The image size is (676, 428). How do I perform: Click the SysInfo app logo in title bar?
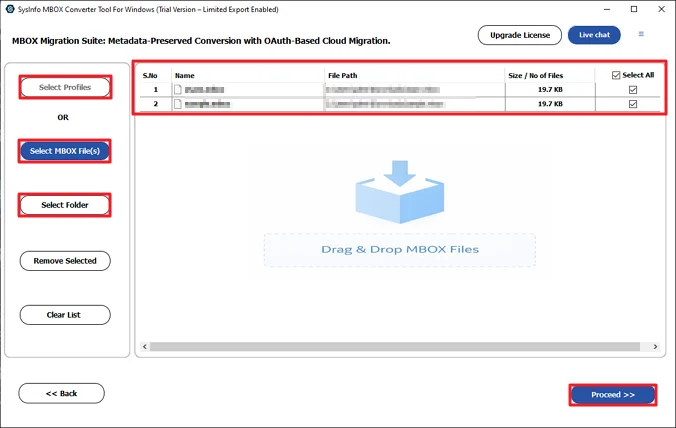10,9
